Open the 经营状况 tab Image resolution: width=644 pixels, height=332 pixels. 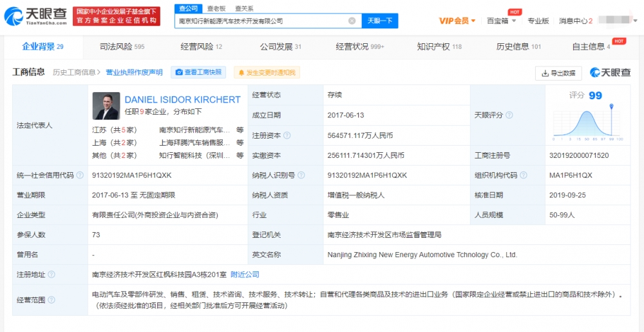(x=360, y=47)
